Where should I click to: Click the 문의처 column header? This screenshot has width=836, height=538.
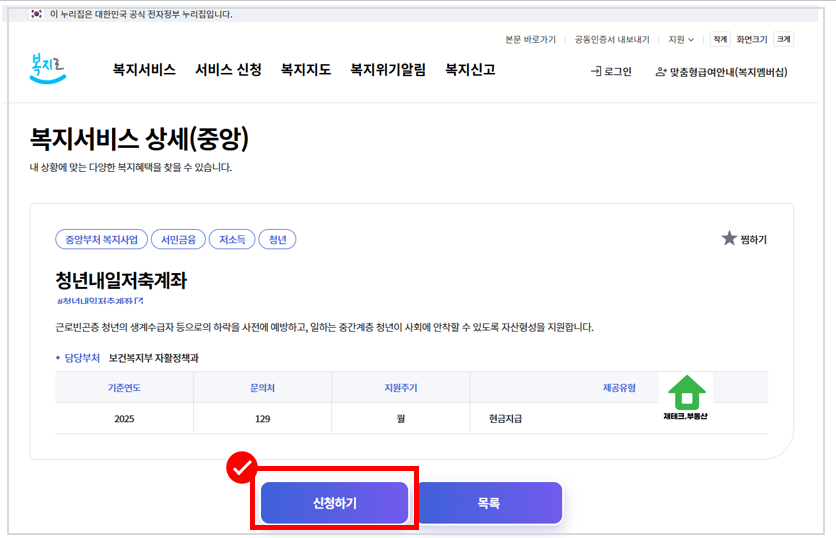coord(262,388)
